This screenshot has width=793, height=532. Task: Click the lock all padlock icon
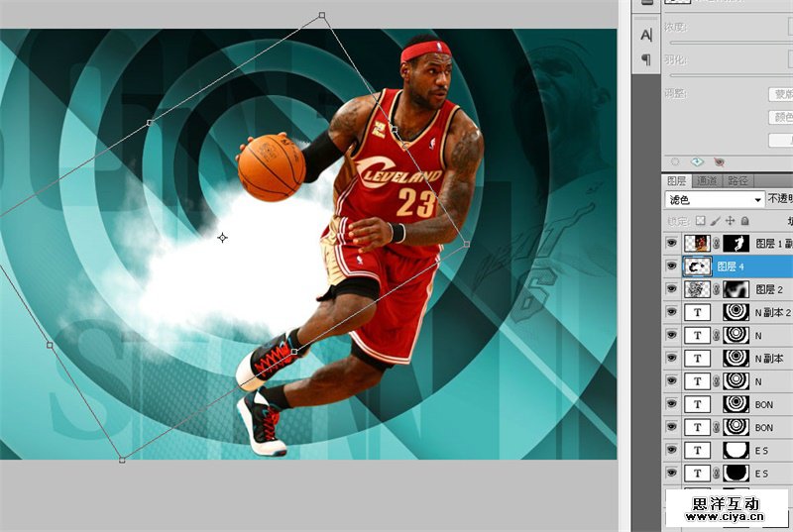pyautogui.click(x=743, y=220)
